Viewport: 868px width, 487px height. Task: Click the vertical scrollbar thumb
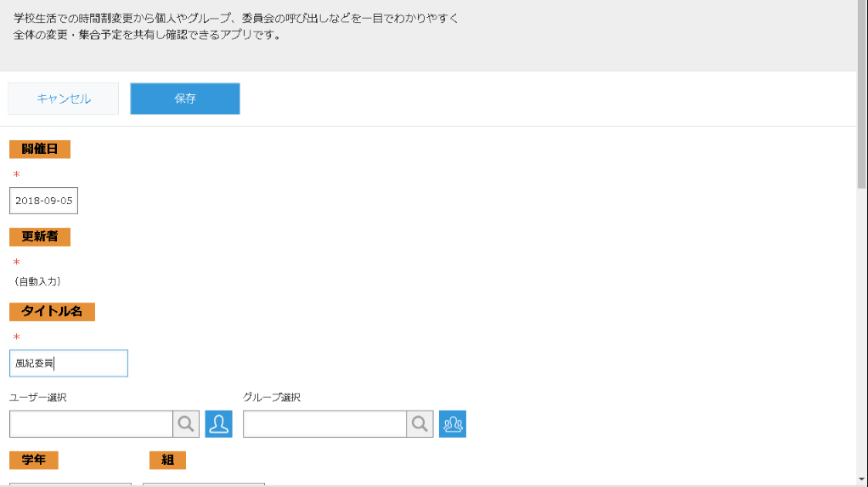pyautogui.click(x=862, y=94)
